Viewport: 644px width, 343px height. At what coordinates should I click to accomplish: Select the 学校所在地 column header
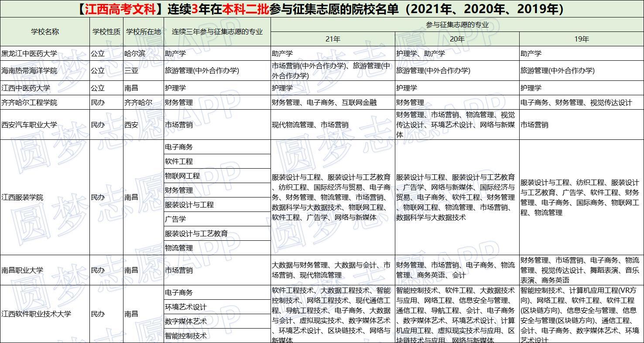point(144,31)
